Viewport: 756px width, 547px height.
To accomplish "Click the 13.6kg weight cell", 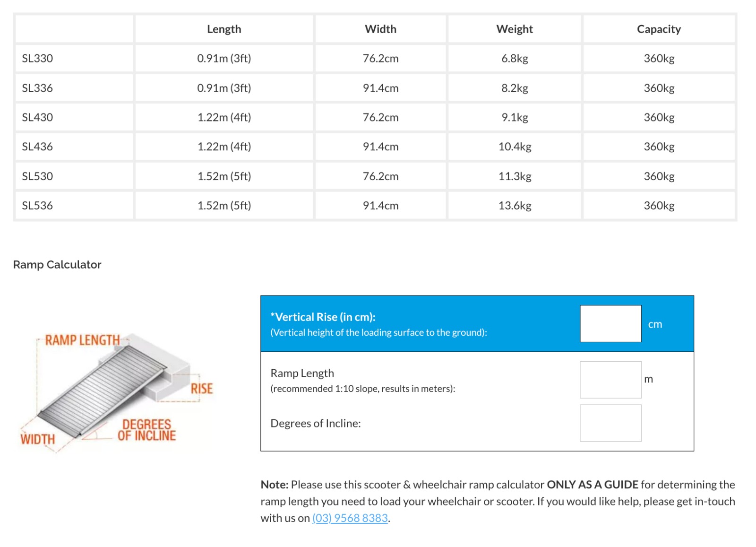I will pos(515,206).
